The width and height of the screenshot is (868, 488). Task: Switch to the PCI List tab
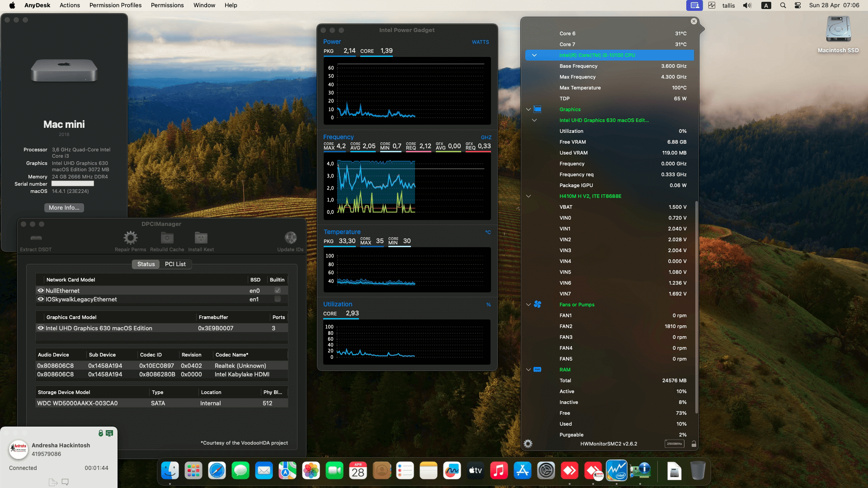(x=175, y=264)
